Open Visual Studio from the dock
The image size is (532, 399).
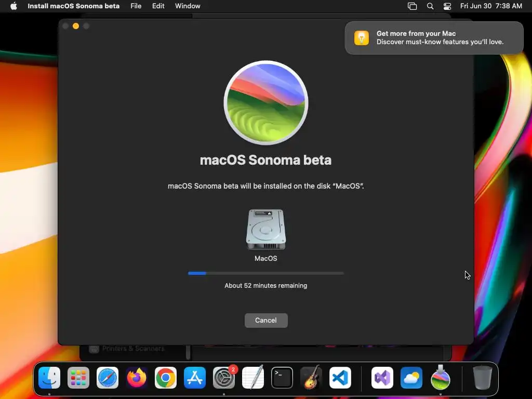tap(382, 378)
